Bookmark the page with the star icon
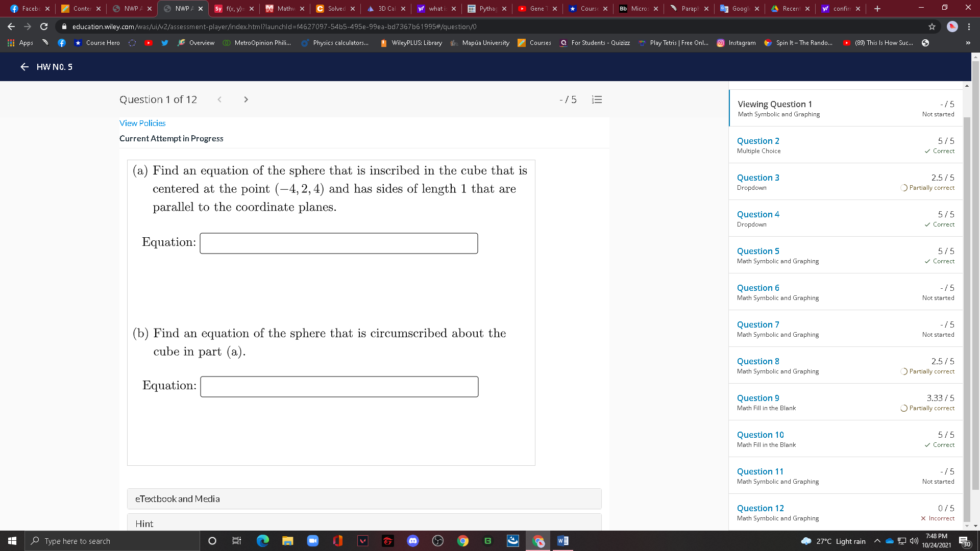This screenshot has width=980, height=551. pyautogui.click(x=932, y=27)
